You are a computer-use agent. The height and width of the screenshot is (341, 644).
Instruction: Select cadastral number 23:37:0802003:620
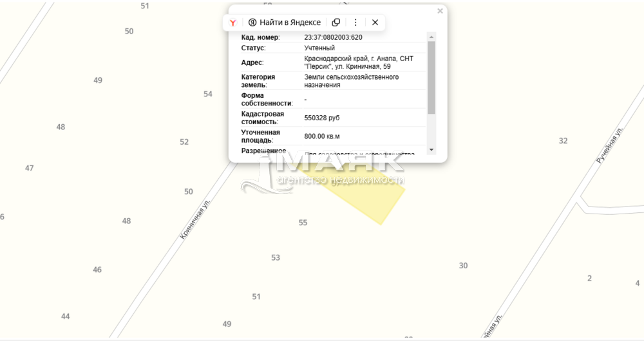333,37
